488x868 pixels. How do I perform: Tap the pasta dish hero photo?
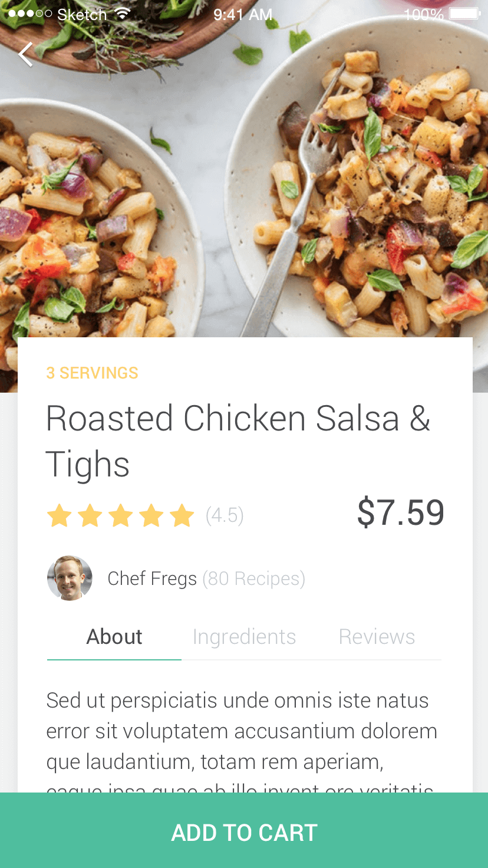[x=244, y=177]
